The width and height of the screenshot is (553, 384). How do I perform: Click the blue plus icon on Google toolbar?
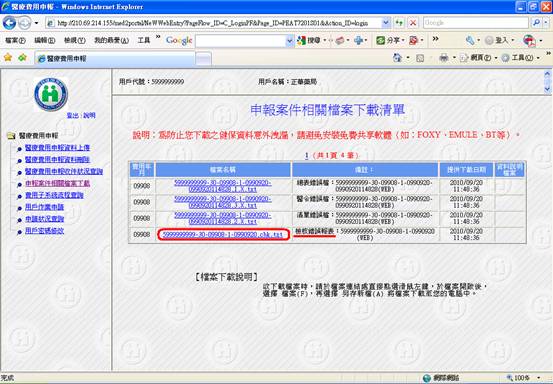coord(358,41)
